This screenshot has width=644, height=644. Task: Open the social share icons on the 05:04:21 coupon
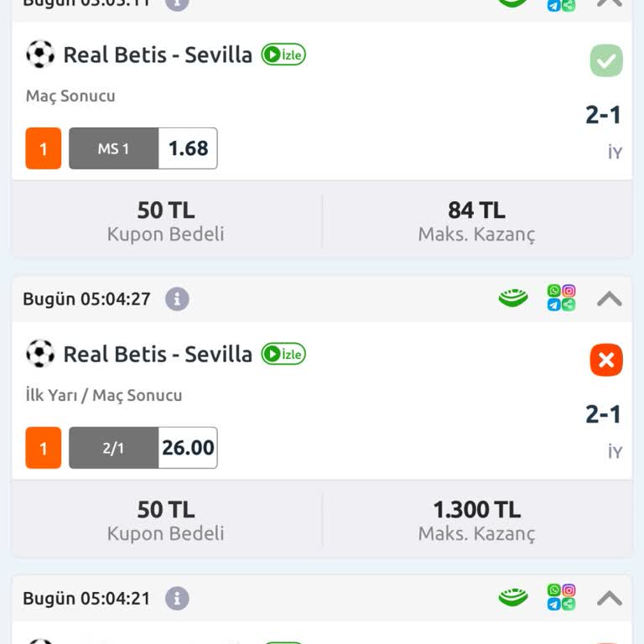coord(561,597)
